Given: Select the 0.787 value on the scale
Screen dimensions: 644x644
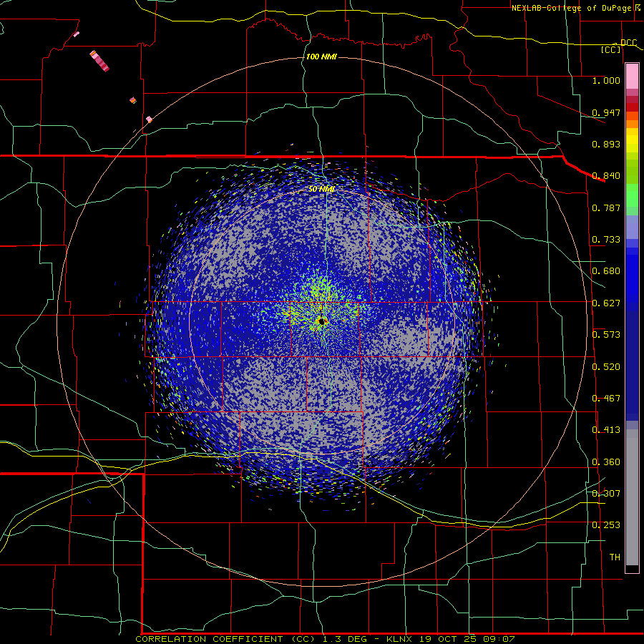Looking at the screenshot, I should pyautogui.click(x=606, y=208).
